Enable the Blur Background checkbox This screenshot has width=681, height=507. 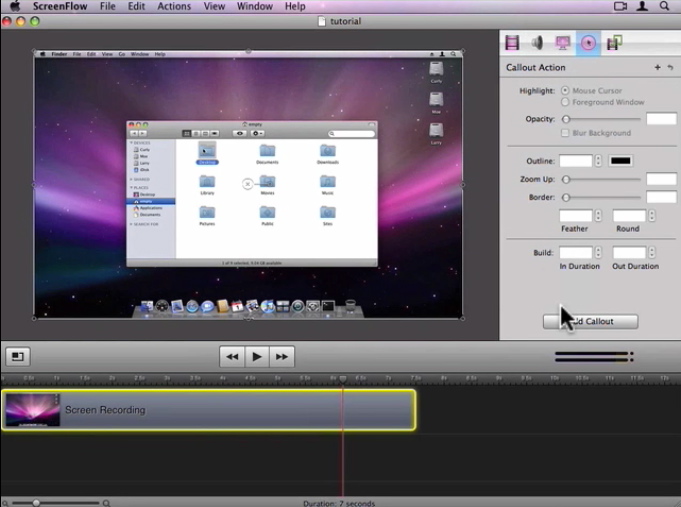(565, 133)
